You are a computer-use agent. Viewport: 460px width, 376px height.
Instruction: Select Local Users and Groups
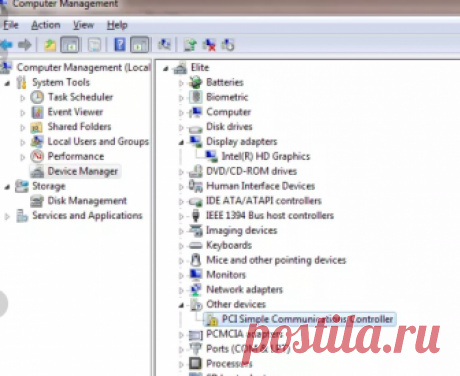[x=98, y=141]
